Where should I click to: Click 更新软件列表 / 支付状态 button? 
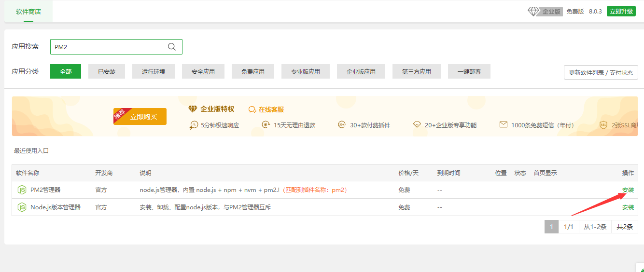point(601,73)
